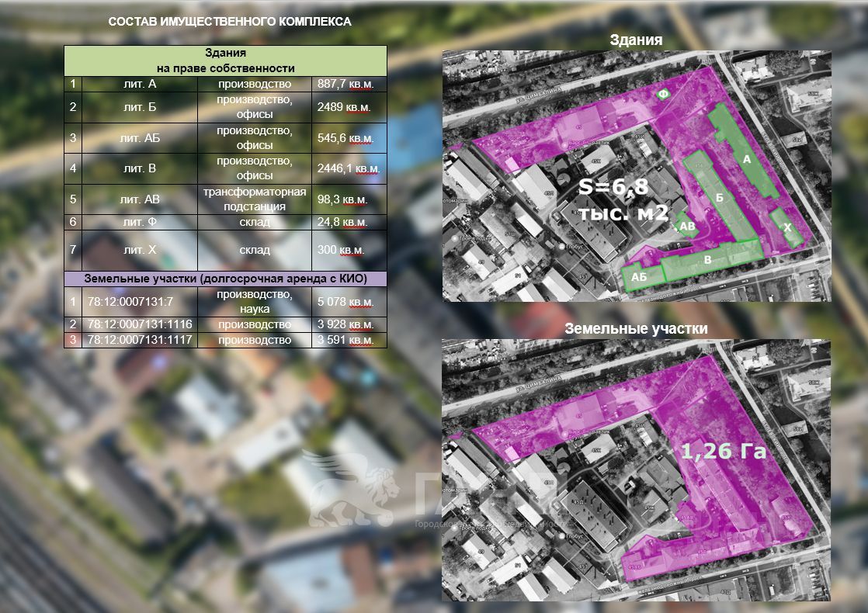Select the land area '5 078 кв.м.'
The image size is (868, 613).
click(345, 302)
